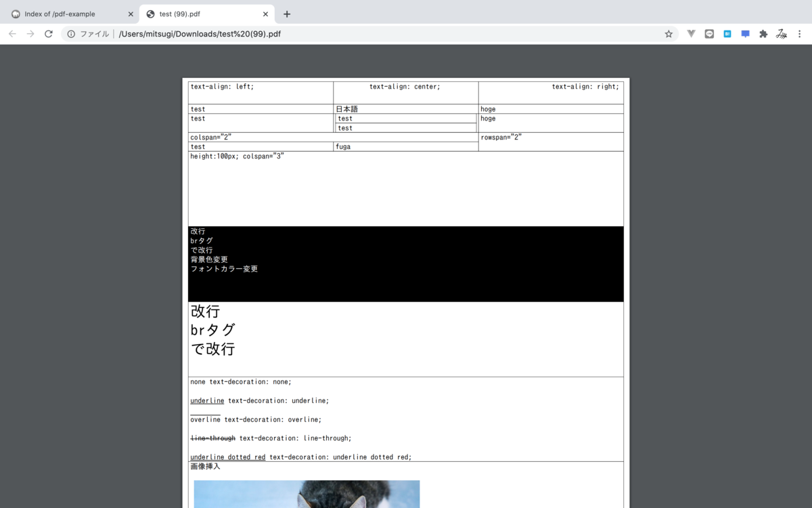Open the site information popup in the address bar
This screenshot has width=812, height=508.
point(72,33)
